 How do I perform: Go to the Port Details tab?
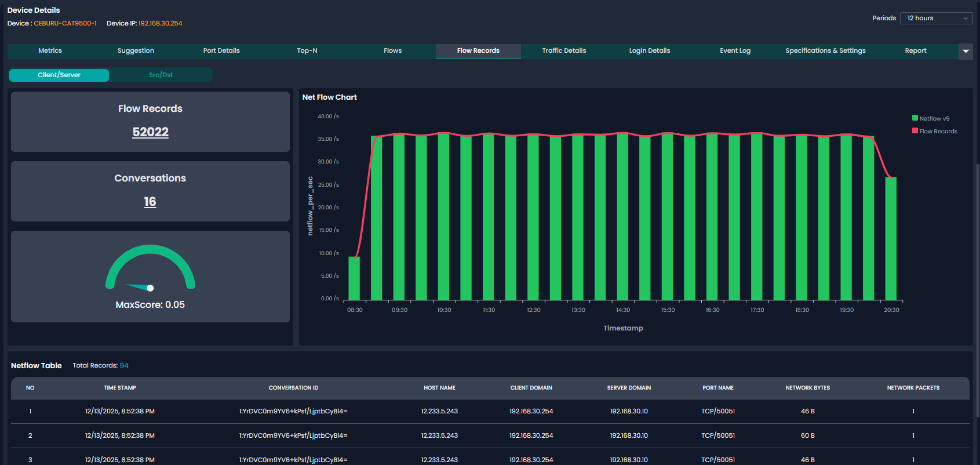221,51
